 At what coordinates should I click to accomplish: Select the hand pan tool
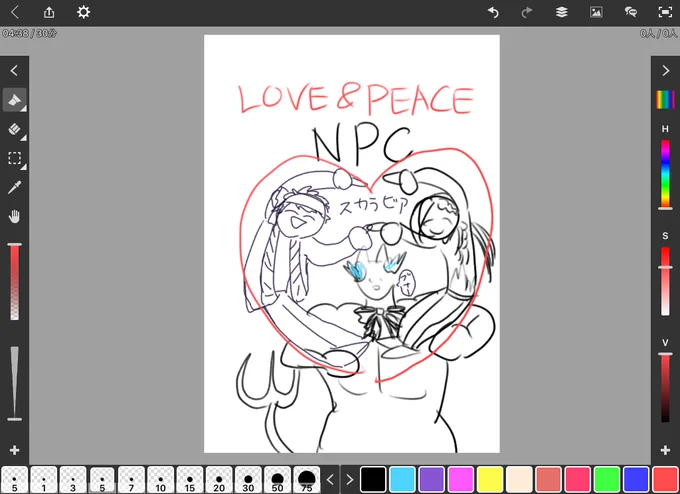(x=15, y=216)
